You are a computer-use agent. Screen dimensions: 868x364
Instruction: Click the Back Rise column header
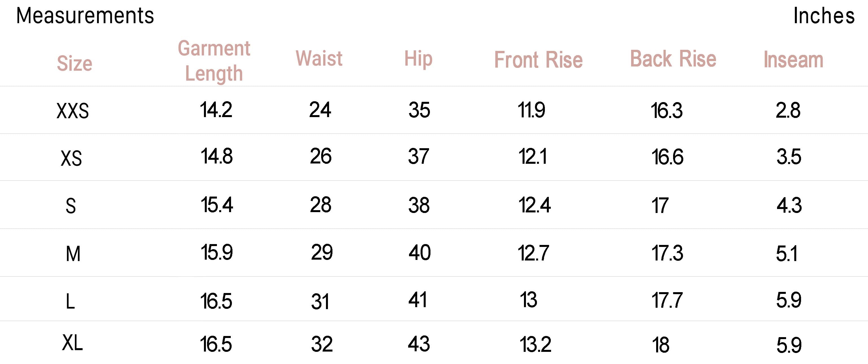pyautogui.click(x=673, y=59)
